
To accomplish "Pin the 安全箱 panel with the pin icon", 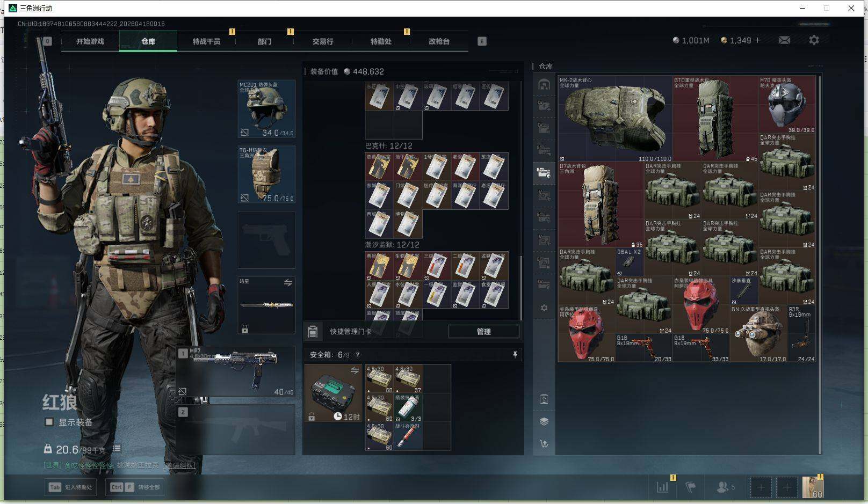I will pyautogui.click(x=515, y=355).
